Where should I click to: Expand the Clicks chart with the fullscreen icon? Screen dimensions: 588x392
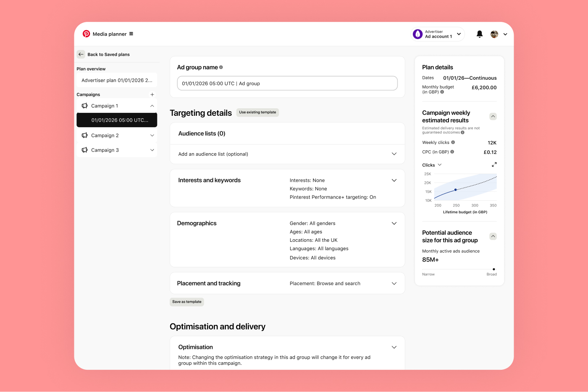[494, 165]
